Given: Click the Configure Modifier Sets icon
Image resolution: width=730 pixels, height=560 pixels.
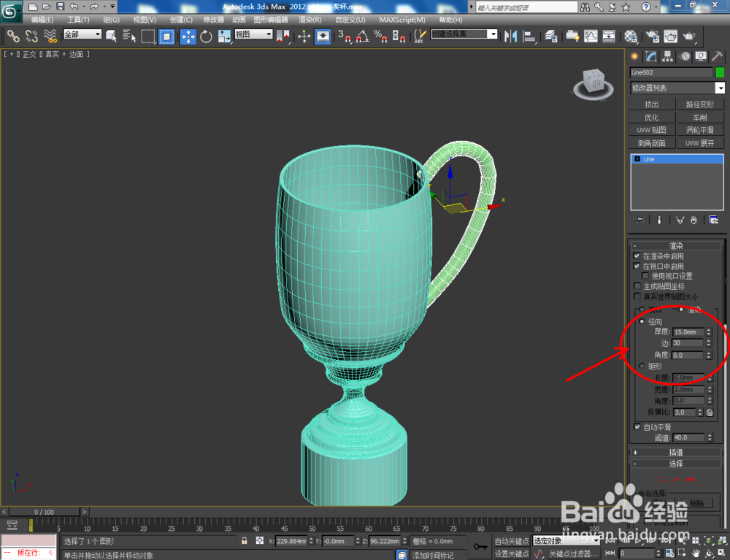Looking at the screenshot, I should [x=713, y=220].
